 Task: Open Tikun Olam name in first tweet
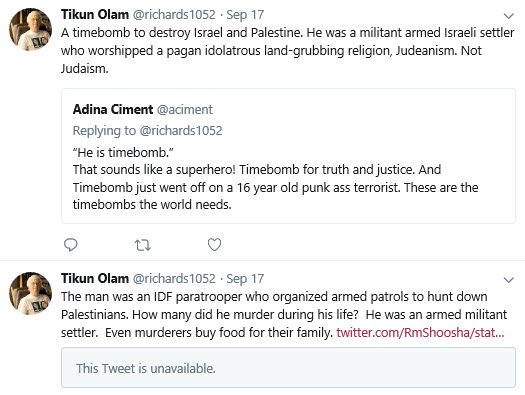[95, 15]
